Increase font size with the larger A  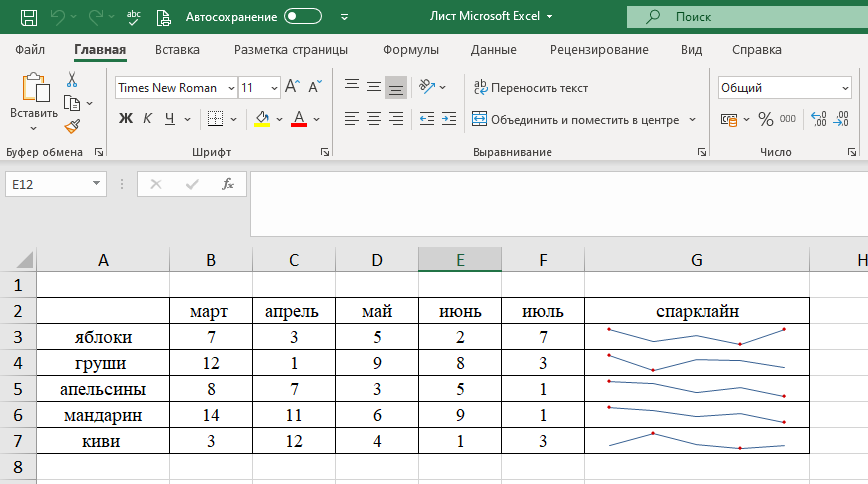[292, 86]
